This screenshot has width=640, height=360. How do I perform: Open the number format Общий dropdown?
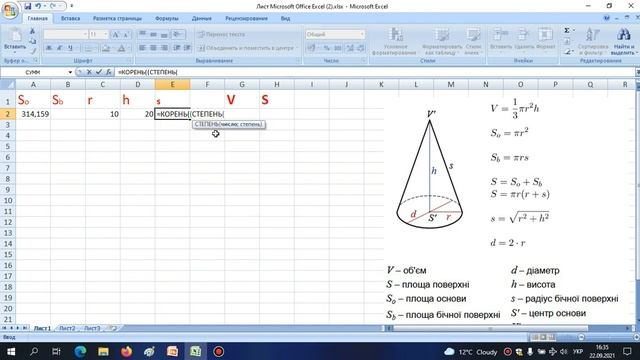335,35
